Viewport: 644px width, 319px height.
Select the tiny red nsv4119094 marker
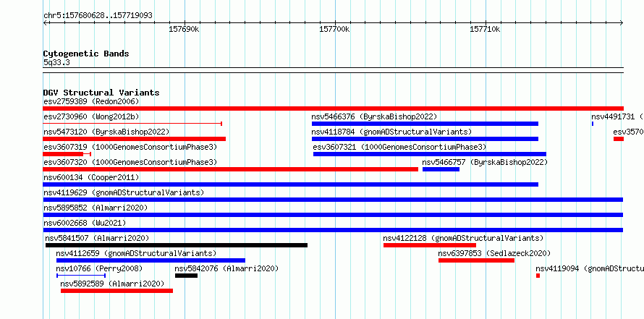[538, 276]
